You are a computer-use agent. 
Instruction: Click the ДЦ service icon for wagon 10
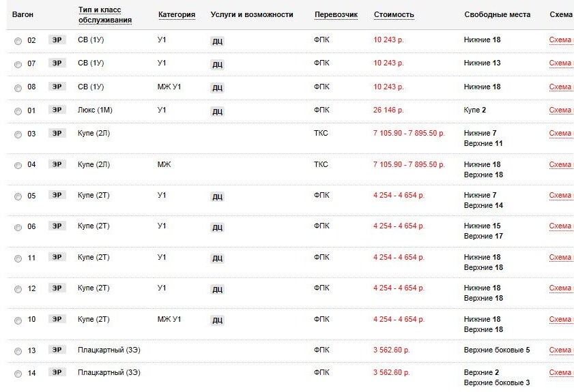coord(217,320)
